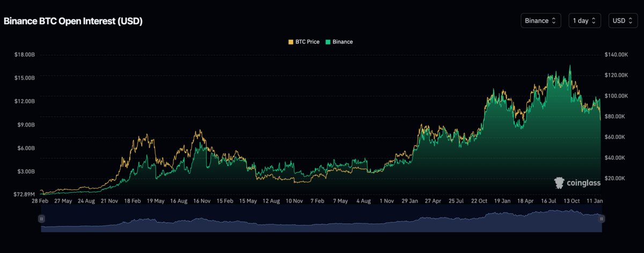Click the 19 May date label
Viewport: 644px width, 253px height.
[x=156, y=201]
